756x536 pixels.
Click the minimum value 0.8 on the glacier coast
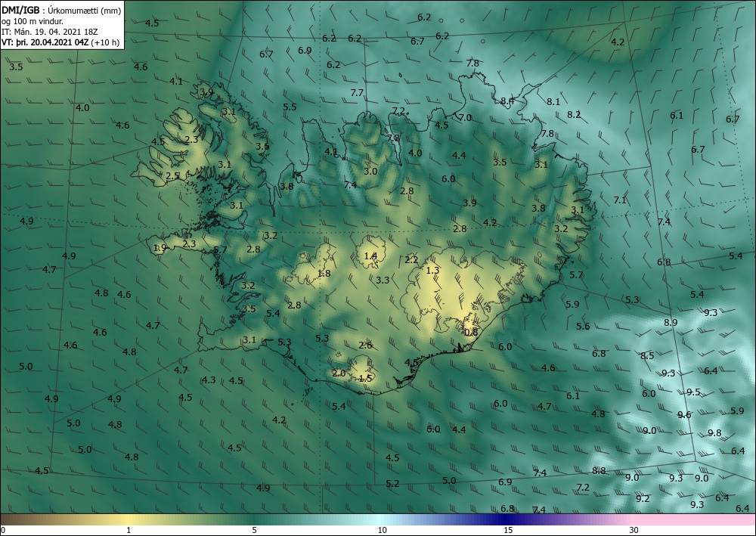471,332
